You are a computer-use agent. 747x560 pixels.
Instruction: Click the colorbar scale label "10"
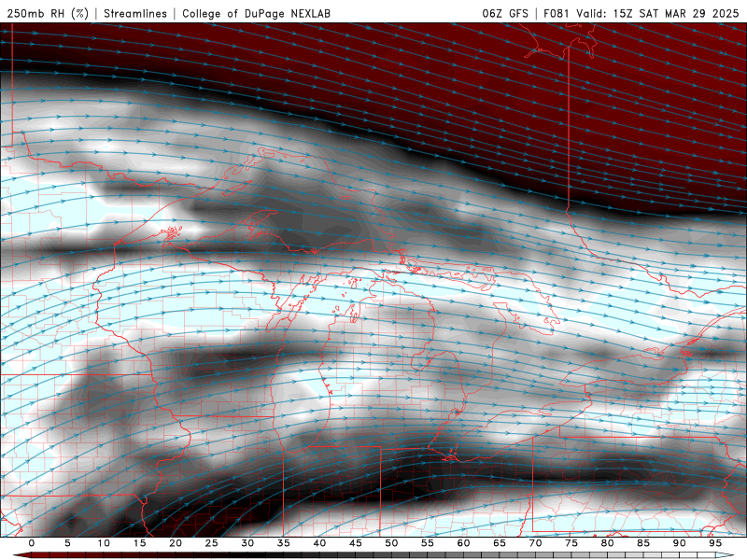[104, 543]
